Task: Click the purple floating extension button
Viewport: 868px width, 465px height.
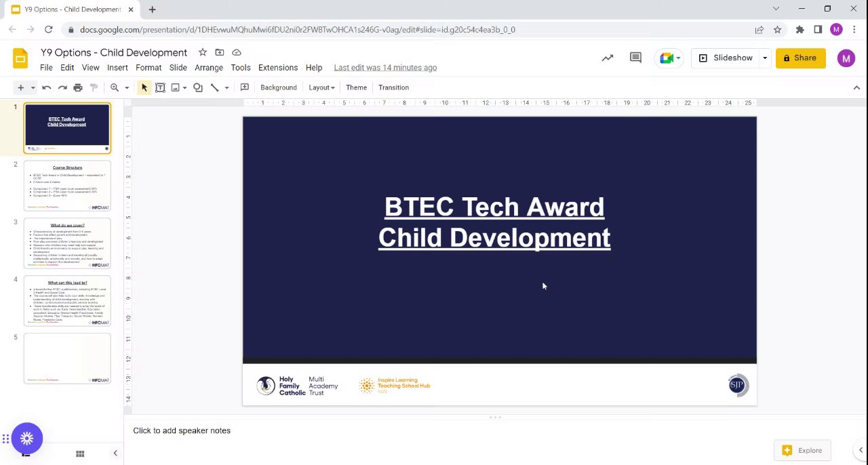Action: [x=27, y=439]
